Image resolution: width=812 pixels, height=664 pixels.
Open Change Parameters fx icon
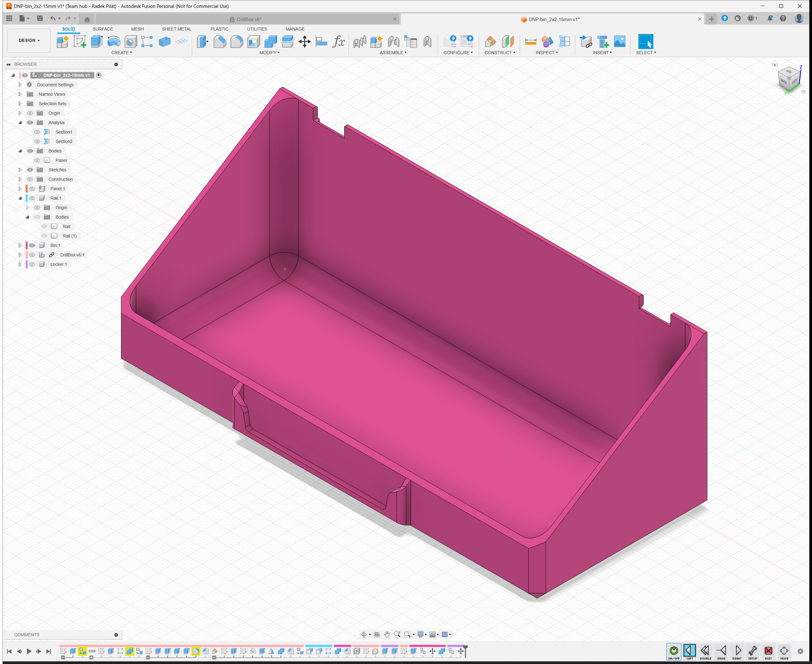coord(339,41)
